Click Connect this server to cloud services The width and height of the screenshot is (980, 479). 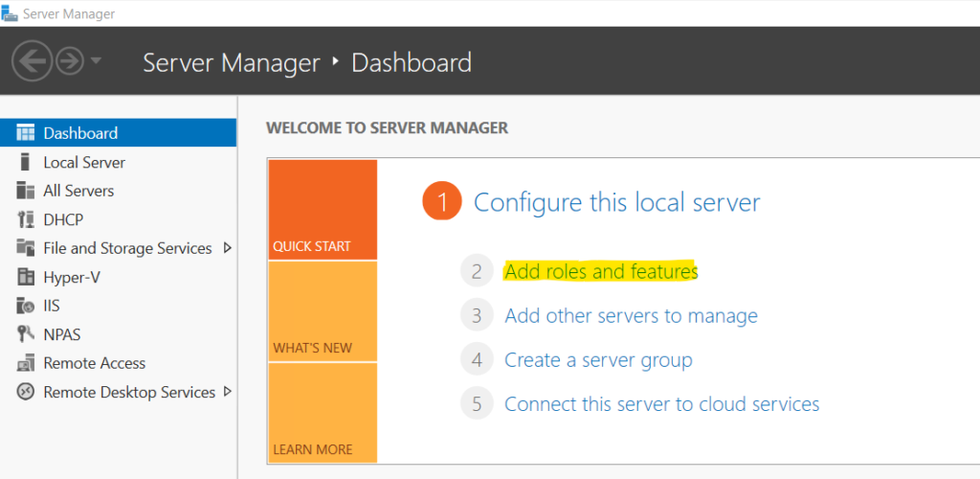click(662, 404)
